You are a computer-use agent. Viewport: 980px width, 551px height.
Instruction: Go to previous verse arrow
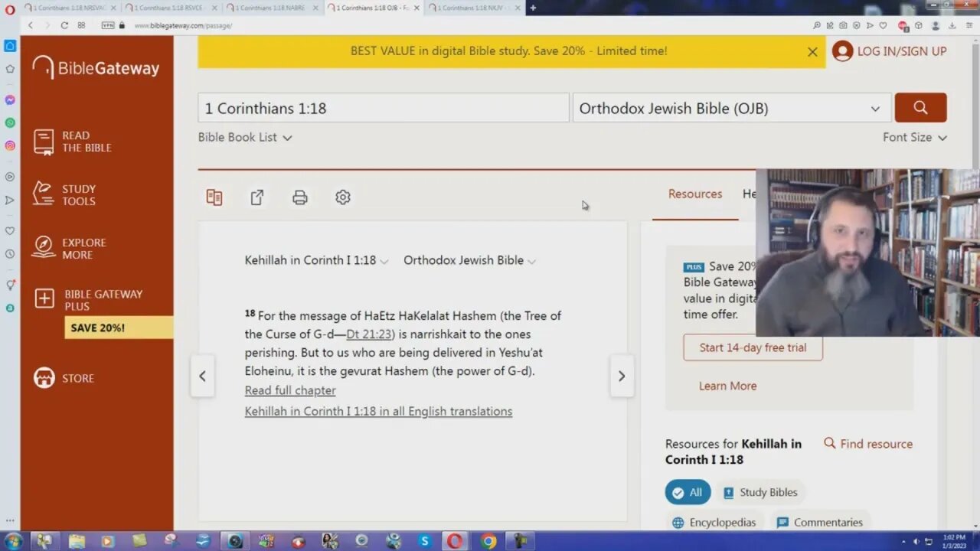click(x=202, y=376)
